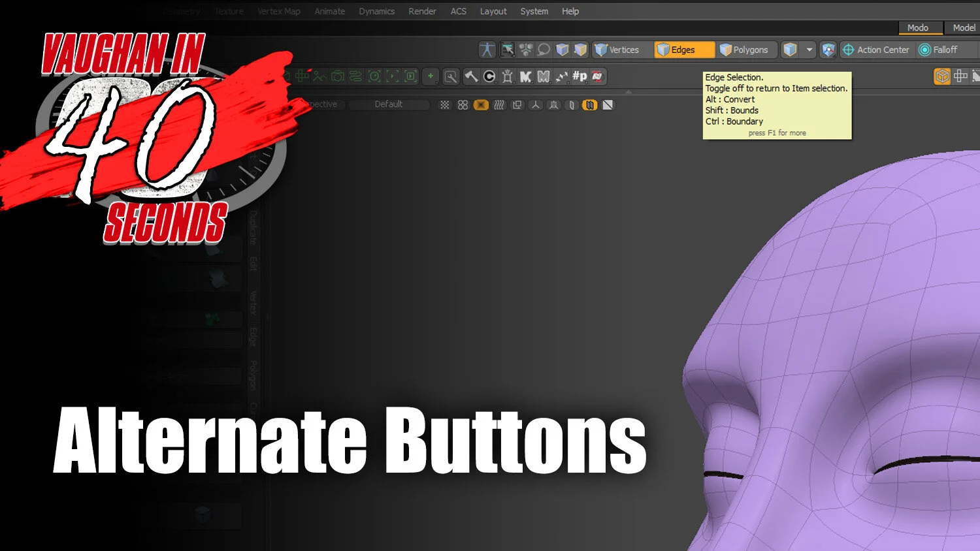980x551 pixels.
Task: Click the M toolbar icon
Action: click(x=544, y=76)
